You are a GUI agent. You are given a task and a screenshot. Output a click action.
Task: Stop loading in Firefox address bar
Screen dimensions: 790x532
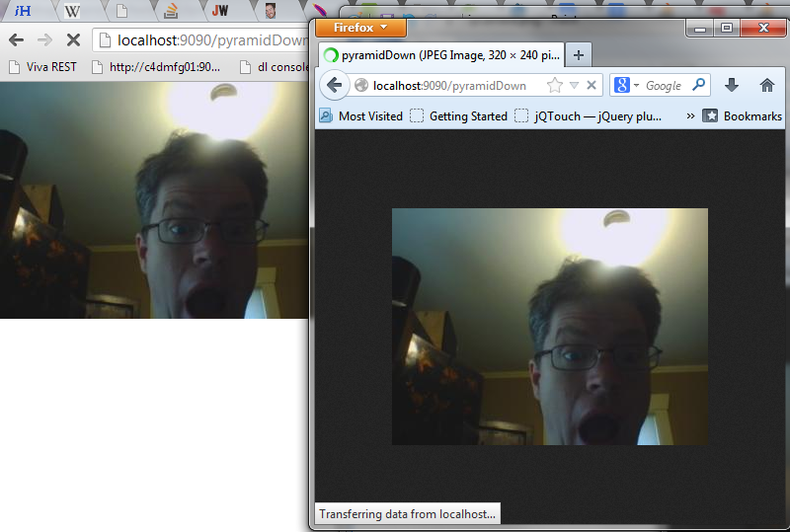click(x=592, y=85)
